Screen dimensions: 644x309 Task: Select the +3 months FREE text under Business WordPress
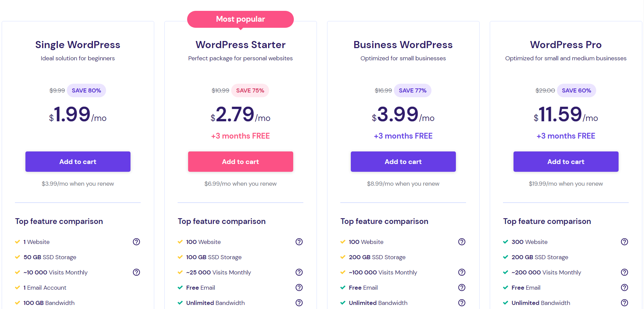(403, 136)
